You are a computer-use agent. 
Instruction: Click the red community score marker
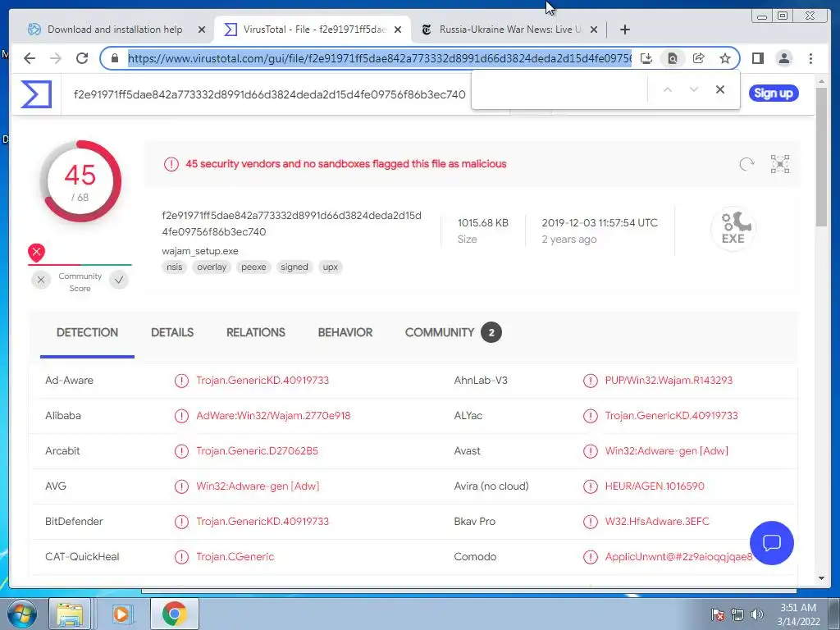[36, 253]
